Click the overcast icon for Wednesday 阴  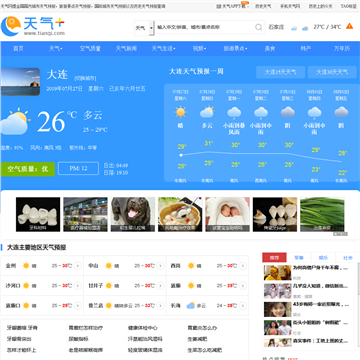click(288, 112)
